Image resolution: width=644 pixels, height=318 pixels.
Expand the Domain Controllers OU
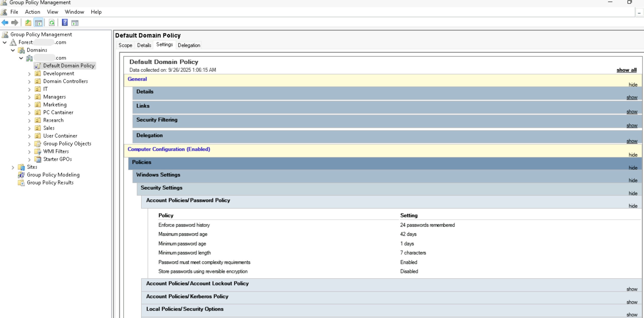click(x=29, y=82)
